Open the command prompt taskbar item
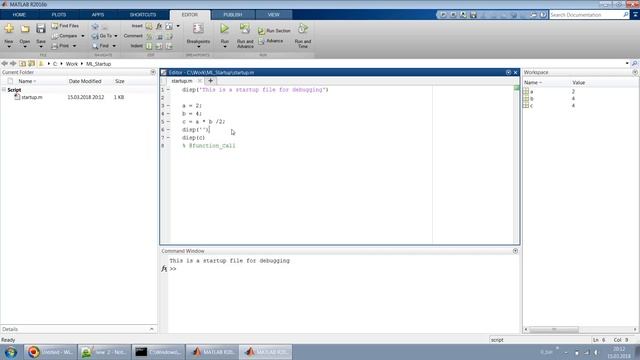This screenshot has width=640, height=360. (158, 352)
